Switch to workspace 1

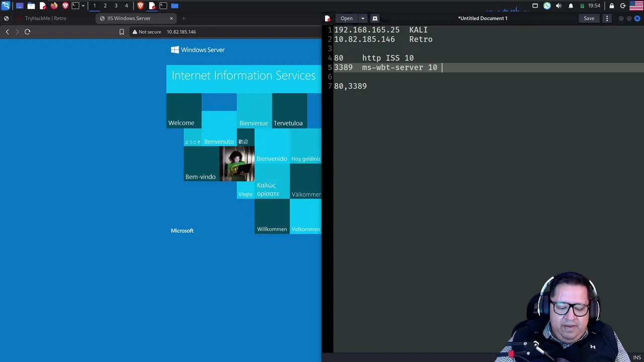[x=95, y=6]
